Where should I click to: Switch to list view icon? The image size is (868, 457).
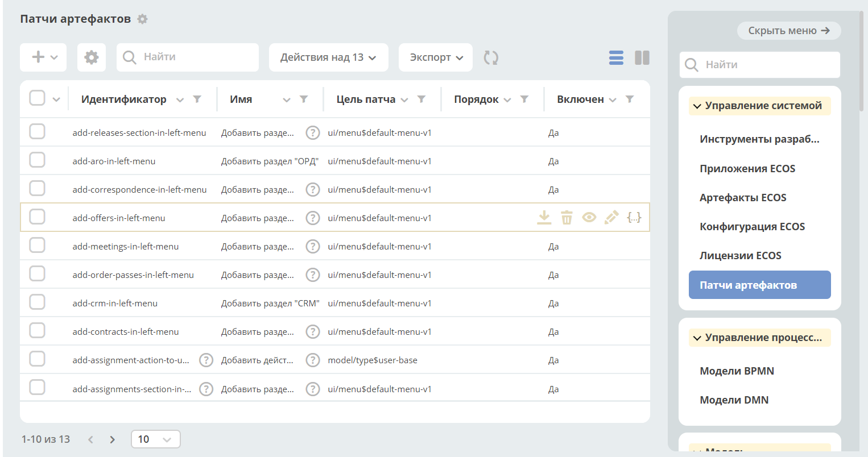pyautogui.click(x=616, y=57)
